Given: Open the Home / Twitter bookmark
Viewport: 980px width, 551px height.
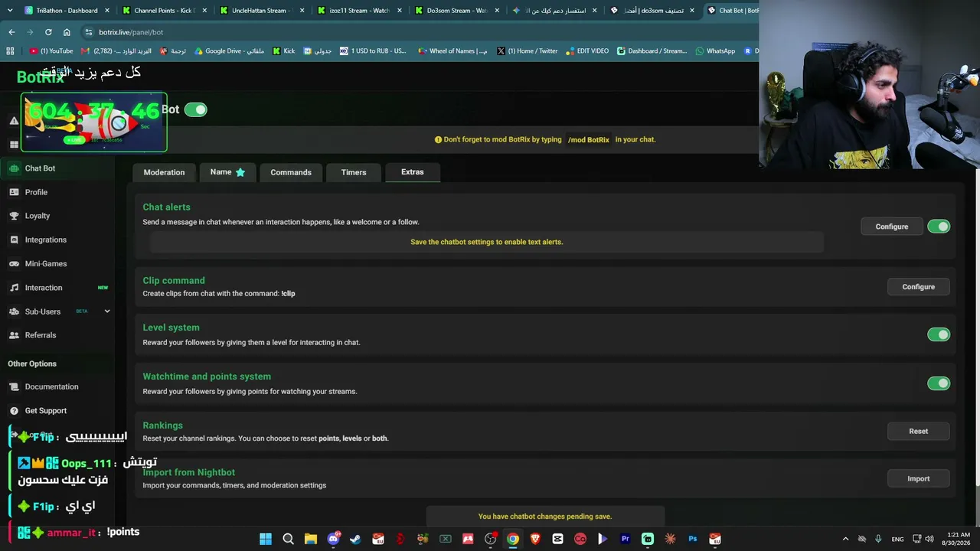Looking at the screenshot, I should tap(528, 51).
